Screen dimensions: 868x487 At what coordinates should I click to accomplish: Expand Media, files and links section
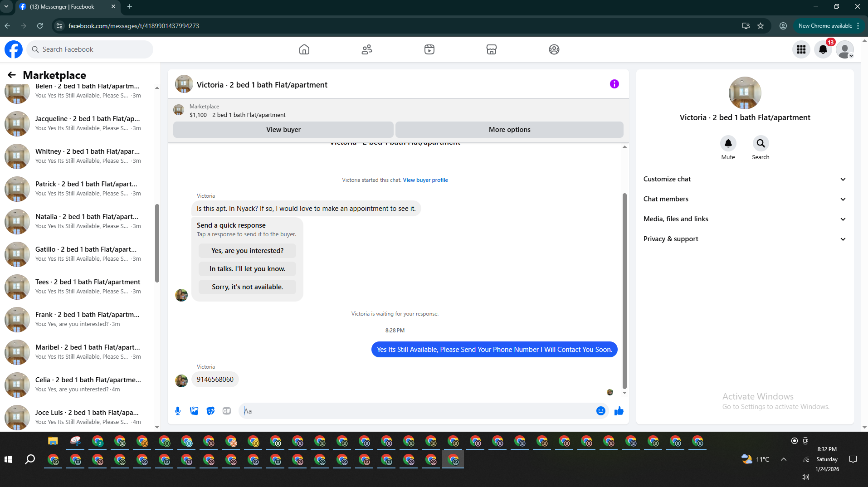(x=745, y=219)
